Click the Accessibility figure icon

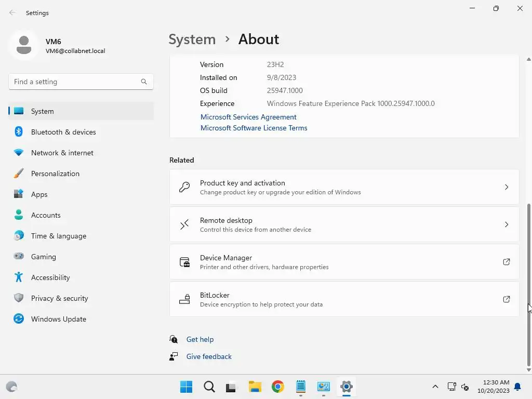pyautogui.click(x=19, y=277)
